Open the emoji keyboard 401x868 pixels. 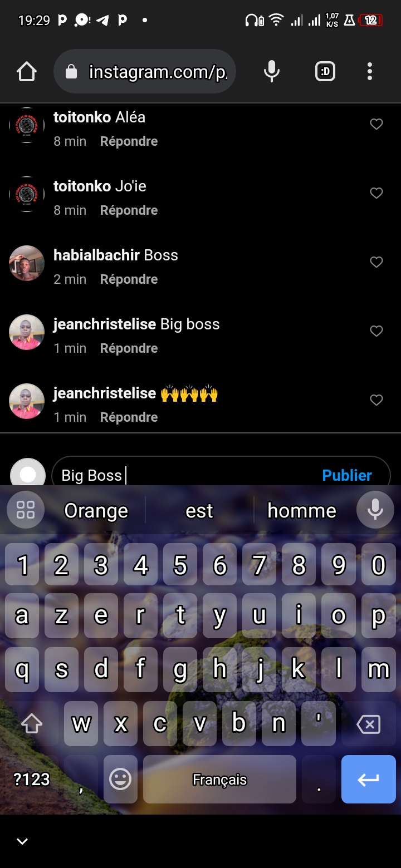point(120,779)
